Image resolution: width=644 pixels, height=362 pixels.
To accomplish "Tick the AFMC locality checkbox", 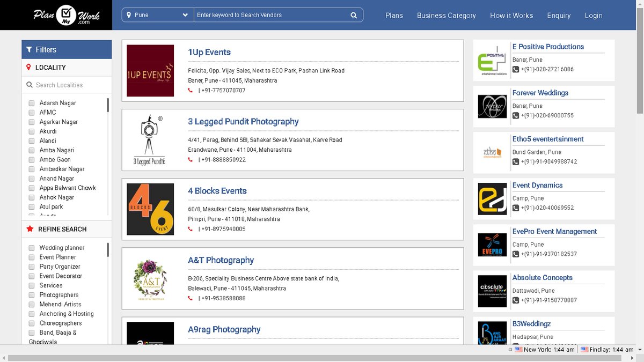I will pyautogui.click(x=32, y=113).
